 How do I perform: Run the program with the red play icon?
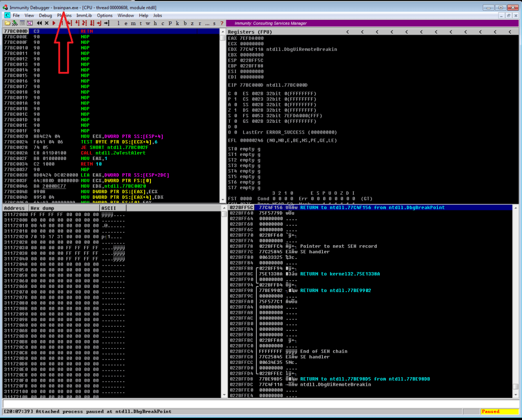coord(54,23)
